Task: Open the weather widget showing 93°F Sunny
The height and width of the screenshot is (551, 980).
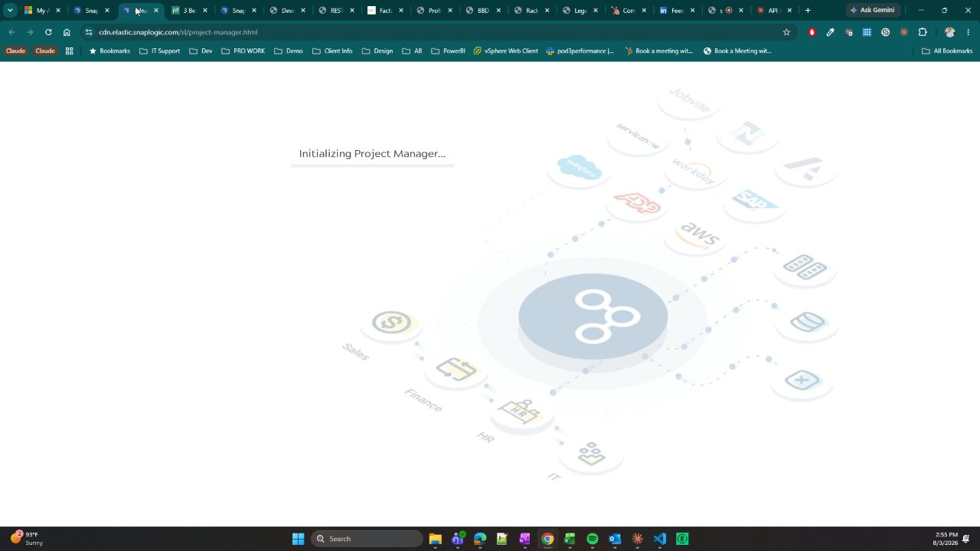Action: point(27,539)
